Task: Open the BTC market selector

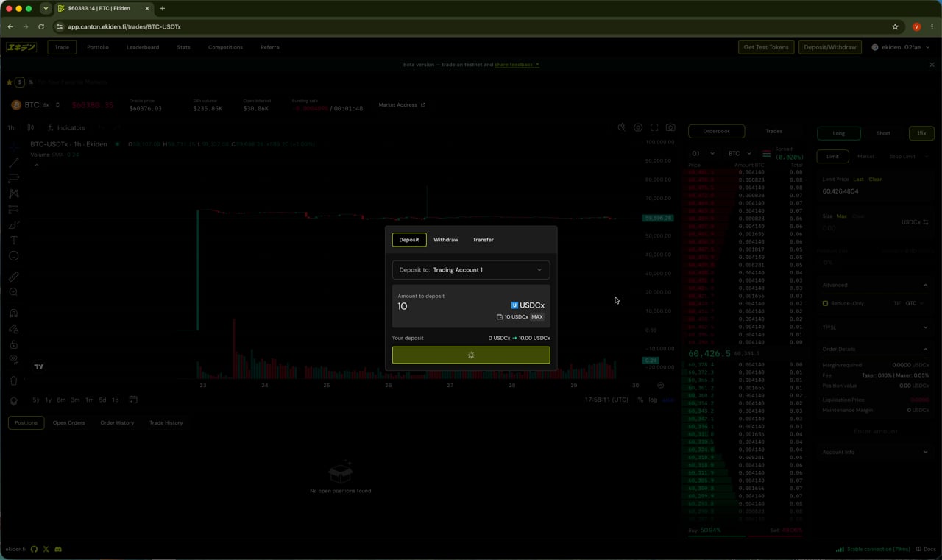Action: (x=35, y=105)
